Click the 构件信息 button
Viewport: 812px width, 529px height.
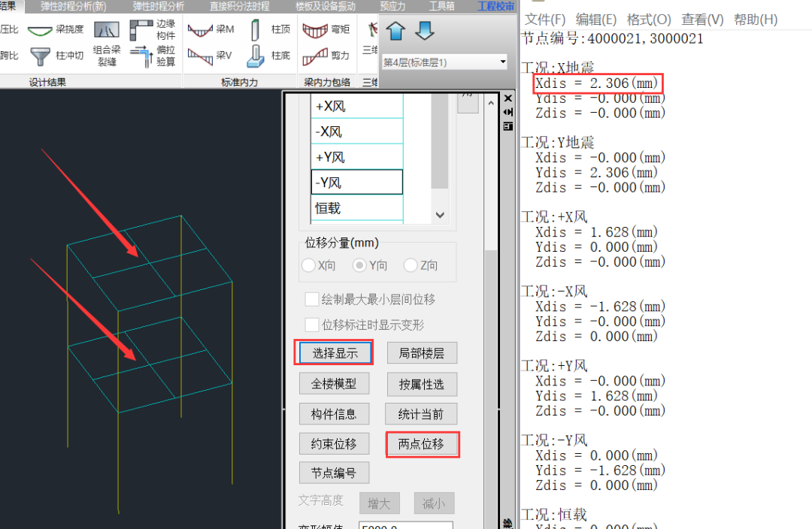[x=334, y=414]
